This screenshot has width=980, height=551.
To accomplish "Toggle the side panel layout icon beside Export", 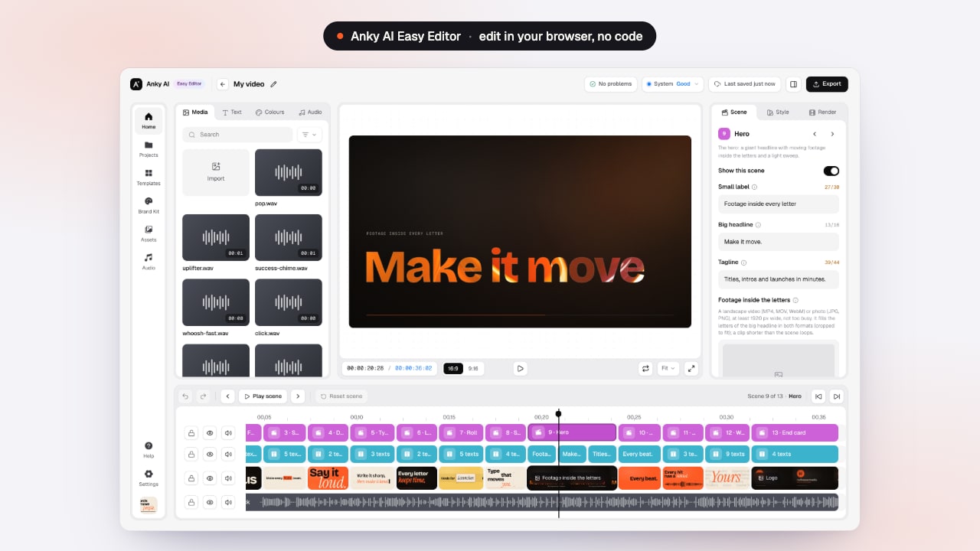I will [793, 84].
